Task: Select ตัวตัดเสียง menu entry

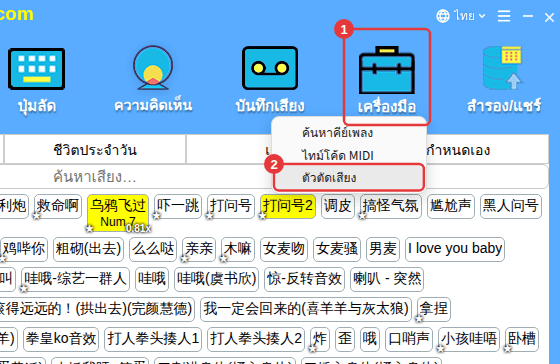Action: [x=349, y=177]
